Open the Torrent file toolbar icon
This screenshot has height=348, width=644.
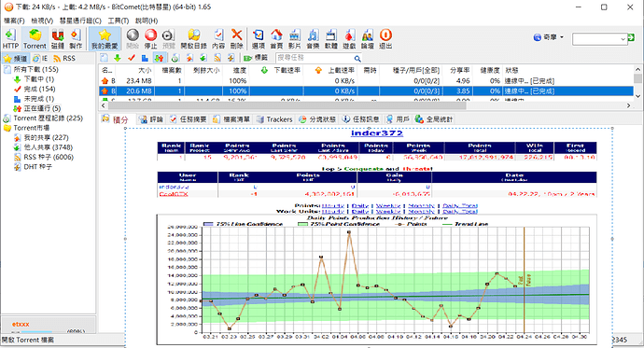pos(35,39)
